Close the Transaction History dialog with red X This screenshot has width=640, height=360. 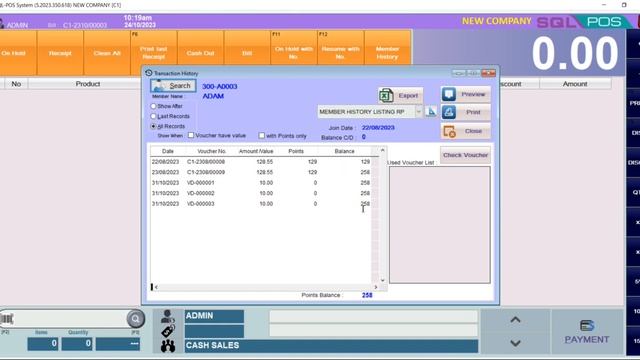click(x=488, y=73)
